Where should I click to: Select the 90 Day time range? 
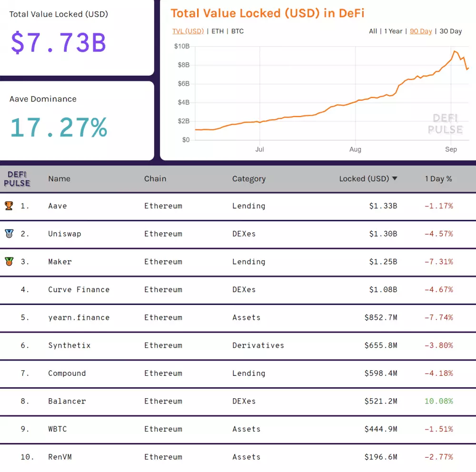point(421,31)
